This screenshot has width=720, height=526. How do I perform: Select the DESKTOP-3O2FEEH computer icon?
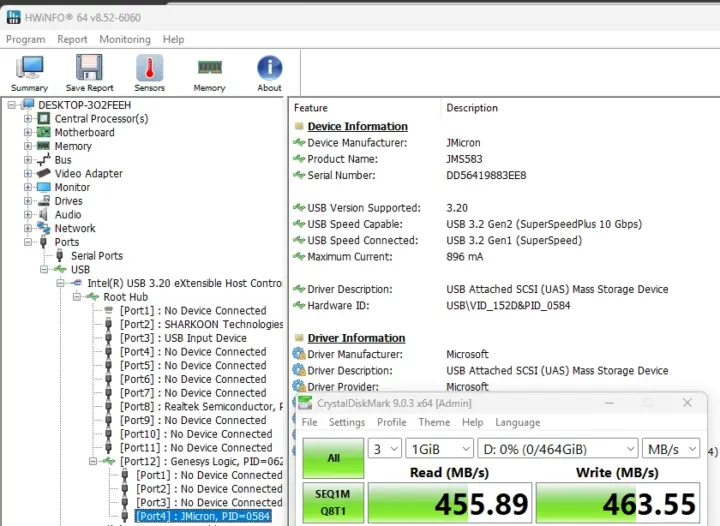[28, 104]
